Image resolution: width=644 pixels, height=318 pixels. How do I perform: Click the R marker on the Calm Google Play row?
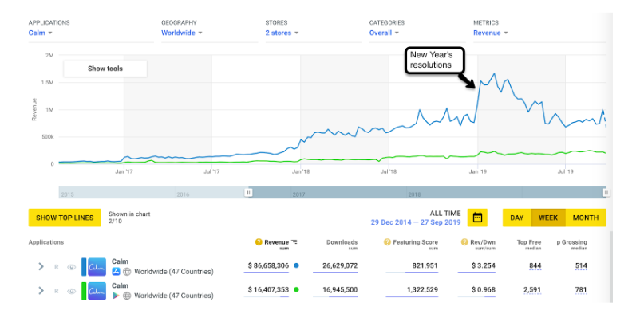[x=57, y=292]
